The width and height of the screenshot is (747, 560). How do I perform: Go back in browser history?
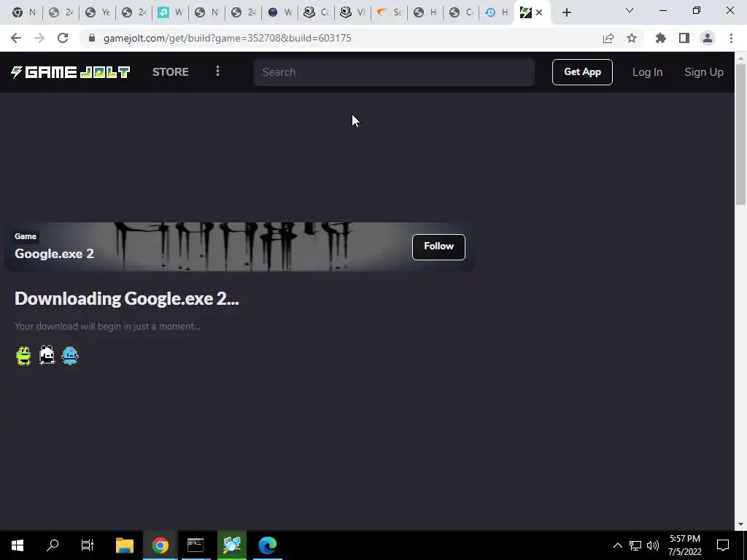coord(16,38)
